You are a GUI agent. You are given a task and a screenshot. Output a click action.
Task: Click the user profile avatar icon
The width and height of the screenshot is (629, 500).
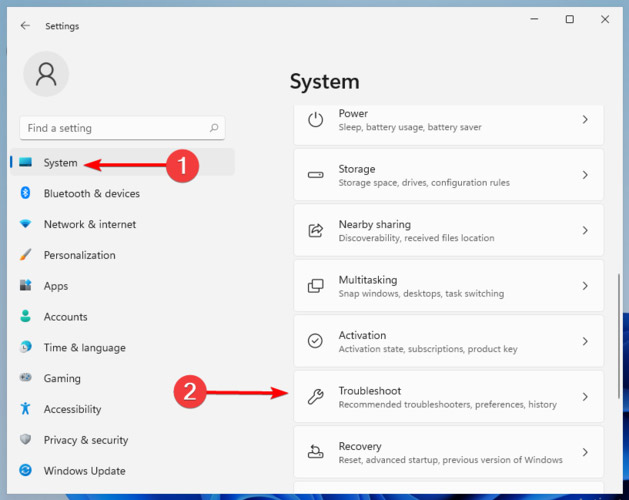46,74
